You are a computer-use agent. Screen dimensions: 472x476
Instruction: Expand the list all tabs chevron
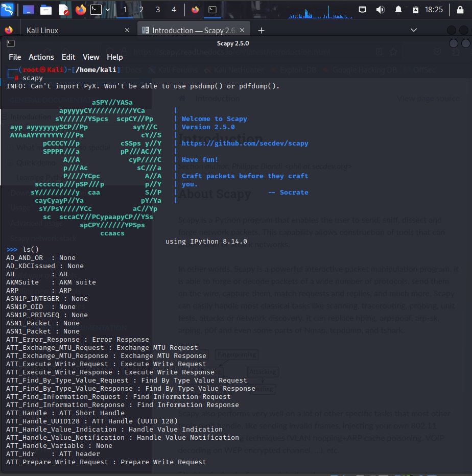click(x=413, y=30)
